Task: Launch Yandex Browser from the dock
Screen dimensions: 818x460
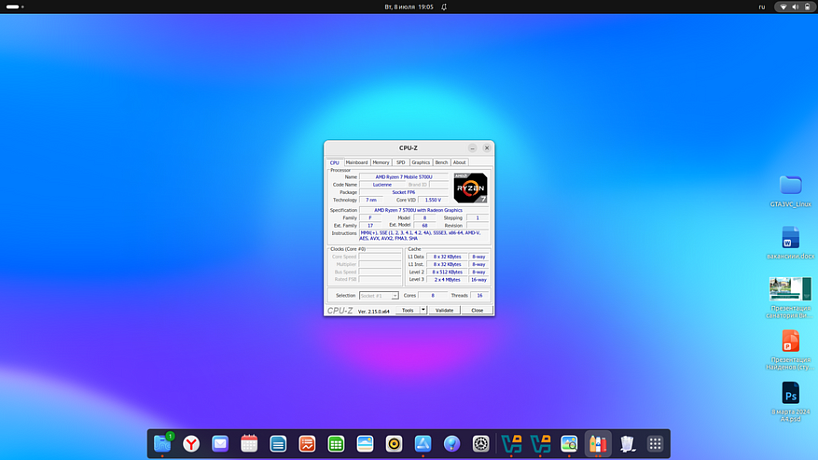Action: pyautogui.click(x=190, y=444)
